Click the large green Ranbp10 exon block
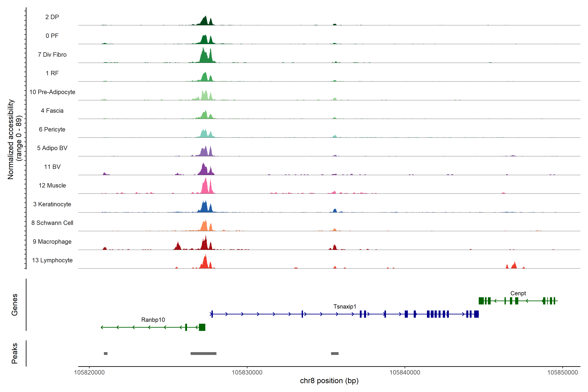 tap(202, 327)
